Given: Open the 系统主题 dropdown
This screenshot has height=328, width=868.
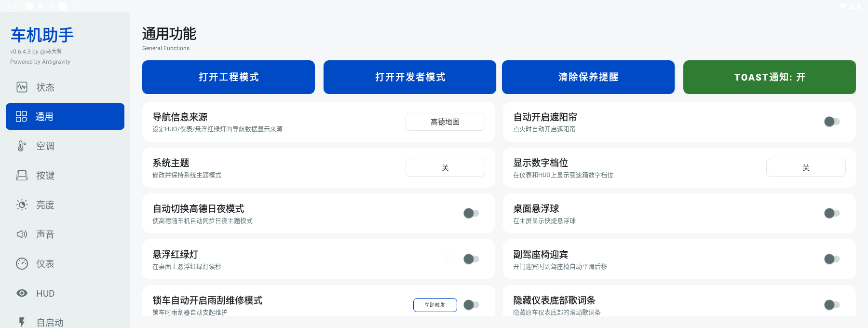Looking at the screenshot, I should tap(445, 168).
